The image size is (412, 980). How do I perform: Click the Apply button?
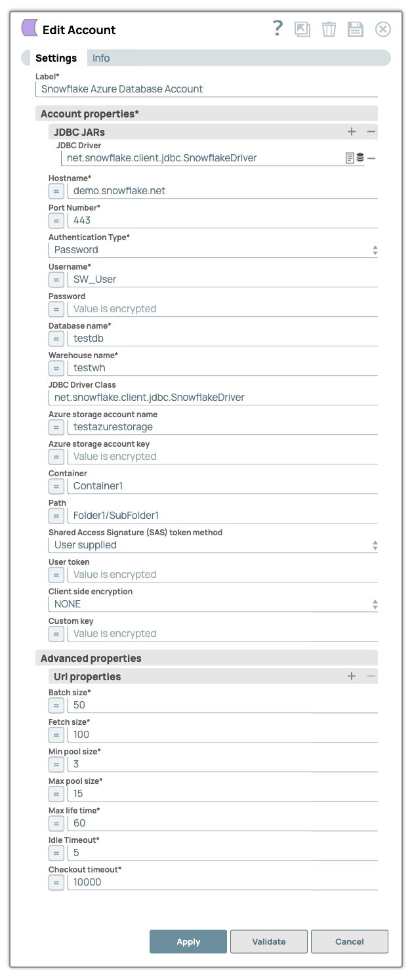(188, 941)
